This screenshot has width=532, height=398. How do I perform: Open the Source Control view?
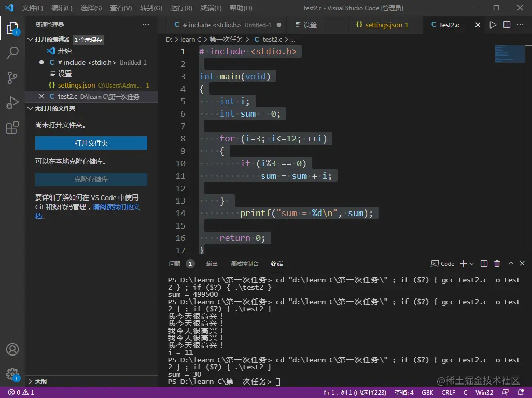click(x=12, y=78)
